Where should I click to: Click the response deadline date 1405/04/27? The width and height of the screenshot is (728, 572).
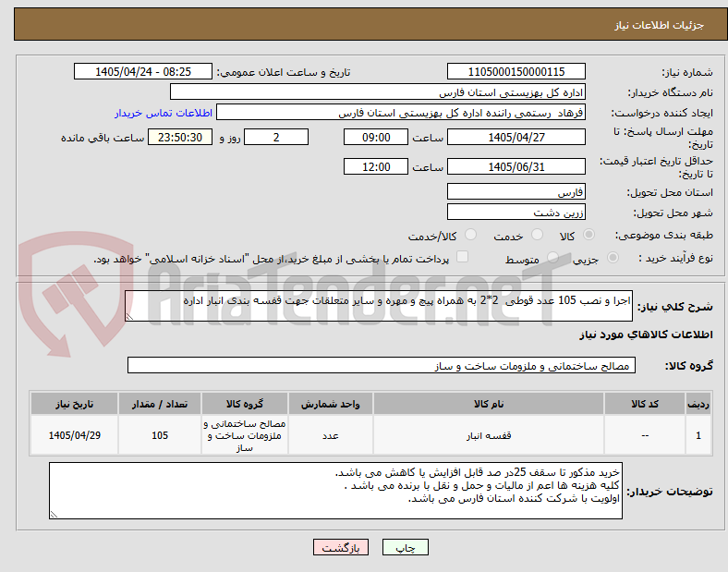coord(516,137)
